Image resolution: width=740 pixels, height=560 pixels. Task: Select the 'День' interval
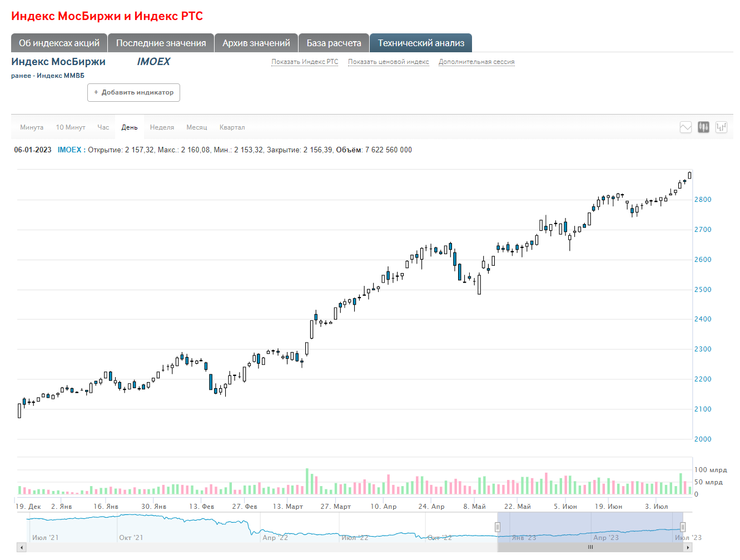pos(130,127)
